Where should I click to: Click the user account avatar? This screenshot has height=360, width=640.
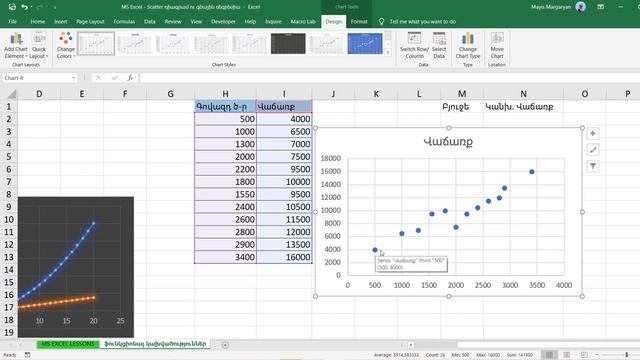[x=580, y=7]
